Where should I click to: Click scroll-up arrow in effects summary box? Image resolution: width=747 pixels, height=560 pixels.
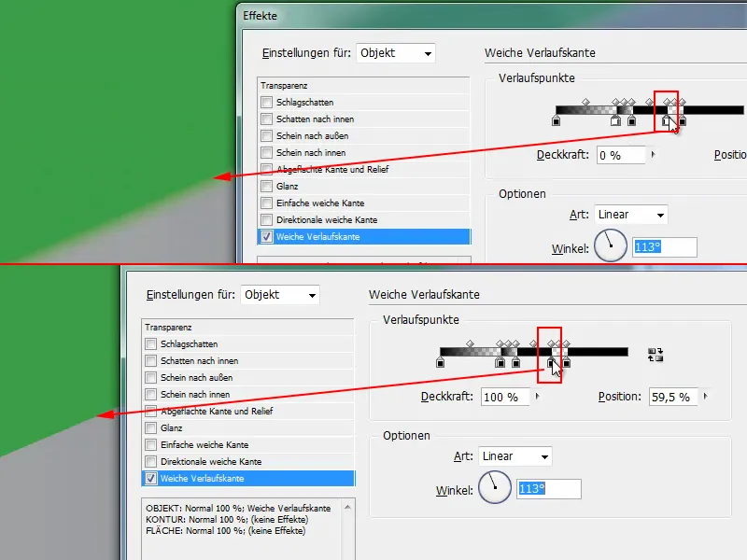click(347, 508)
